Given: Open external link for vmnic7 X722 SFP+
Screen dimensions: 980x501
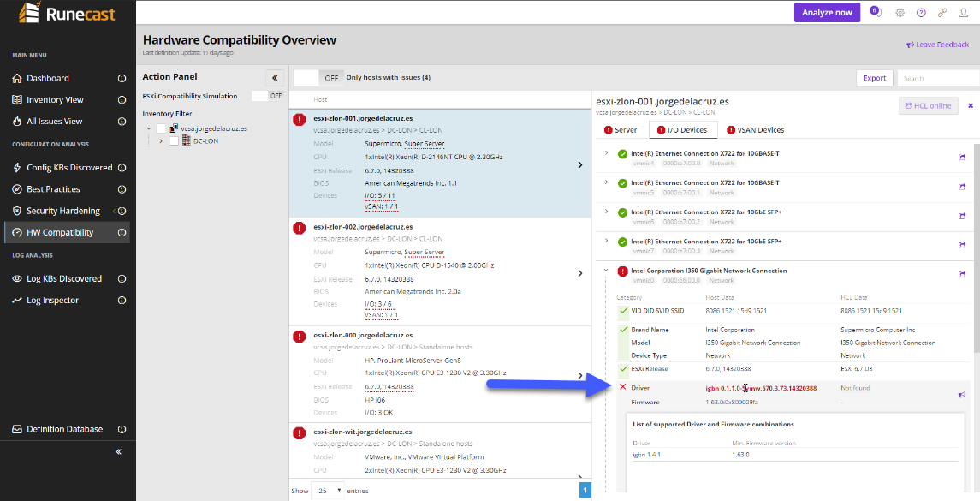Looking at the screenshot, I should pos(962,245).
